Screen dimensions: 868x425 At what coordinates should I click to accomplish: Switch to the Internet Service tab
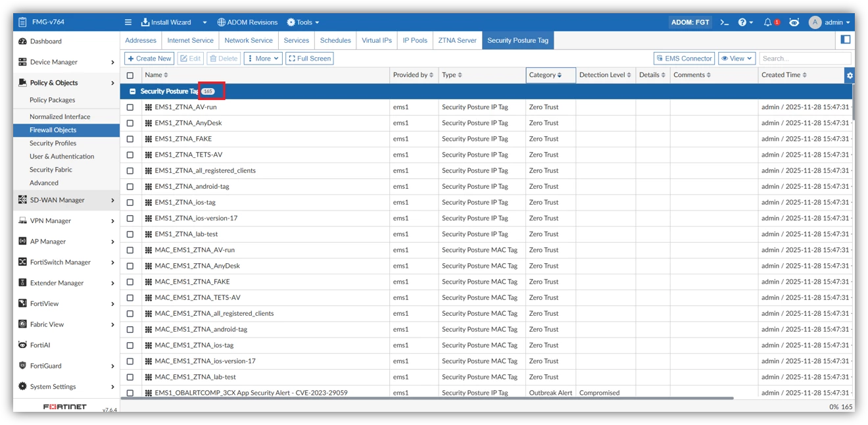(190, 40)
